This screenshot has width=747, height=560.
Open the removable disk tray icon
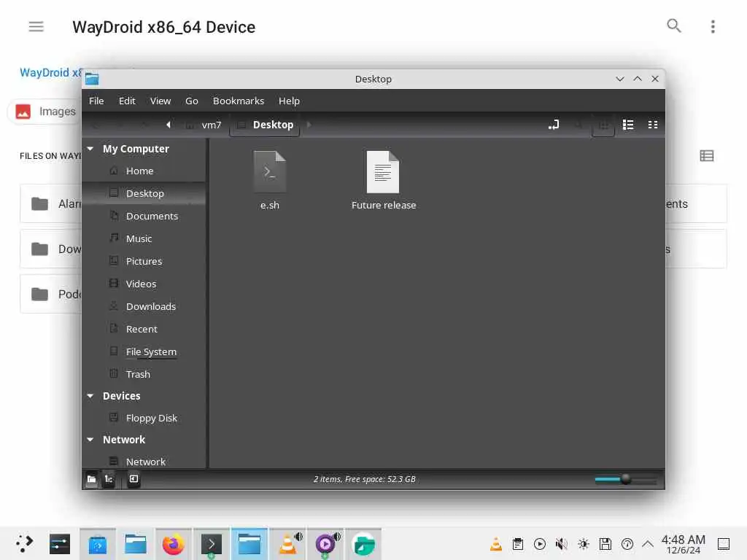[x=605, y=544]
